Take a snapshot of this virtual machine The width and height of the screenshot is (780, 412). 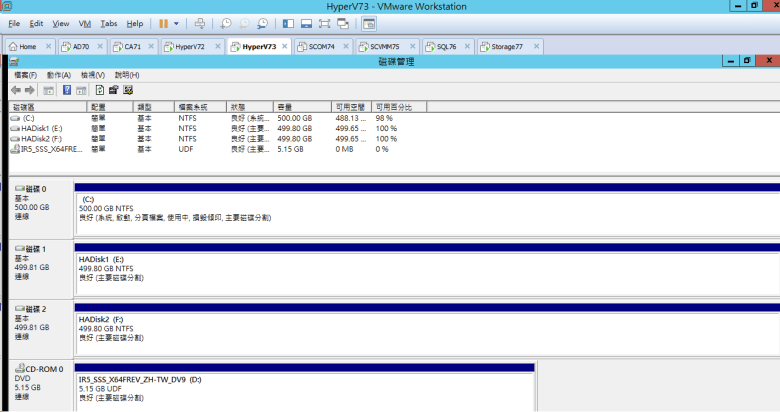tap(227, 23)
